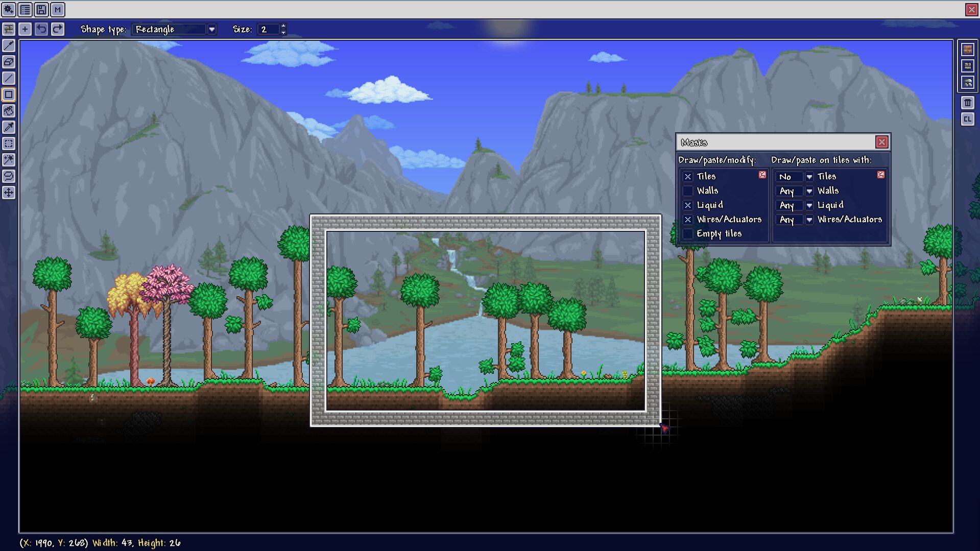
Task: Select the Magic Wand tool
Action: click(x=9, y=160)
